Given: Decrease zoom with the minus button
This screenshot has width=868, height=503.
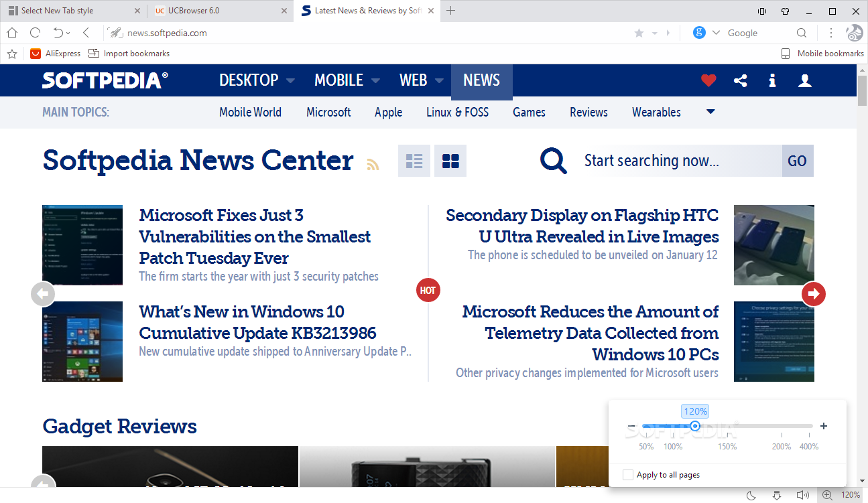Looking at the screenshot, I should click(631, 426).
